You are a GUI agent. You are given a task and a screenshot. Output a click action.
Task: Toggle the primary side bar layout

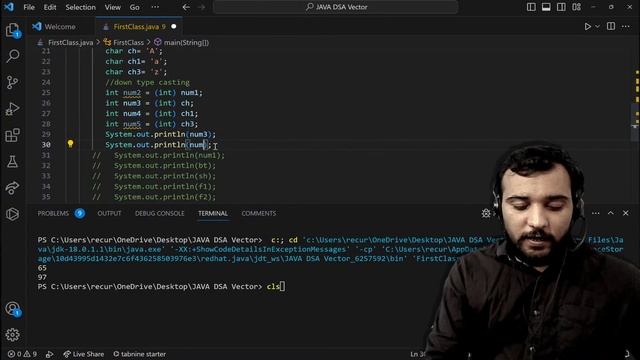[531, 7]
